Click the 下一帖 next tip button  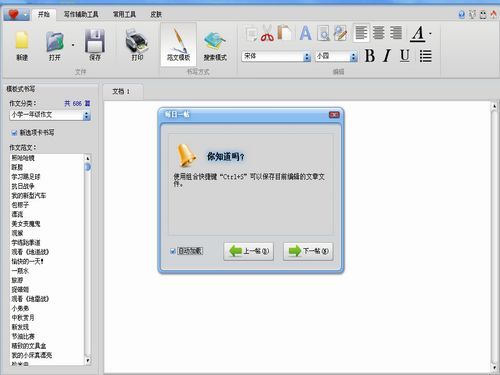(308, 251)
